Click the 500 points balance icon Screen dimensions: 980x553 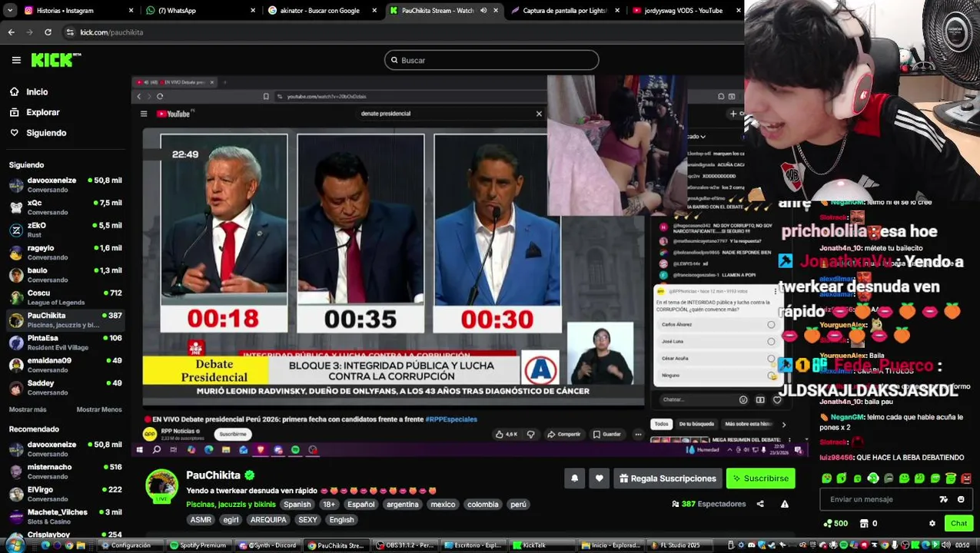[835, 524]
